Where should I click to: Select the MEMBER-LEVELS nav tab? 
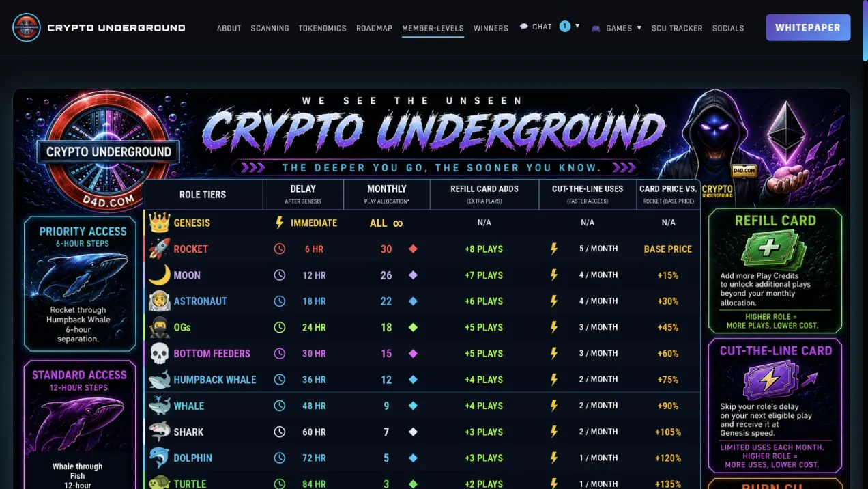[433, 28]
